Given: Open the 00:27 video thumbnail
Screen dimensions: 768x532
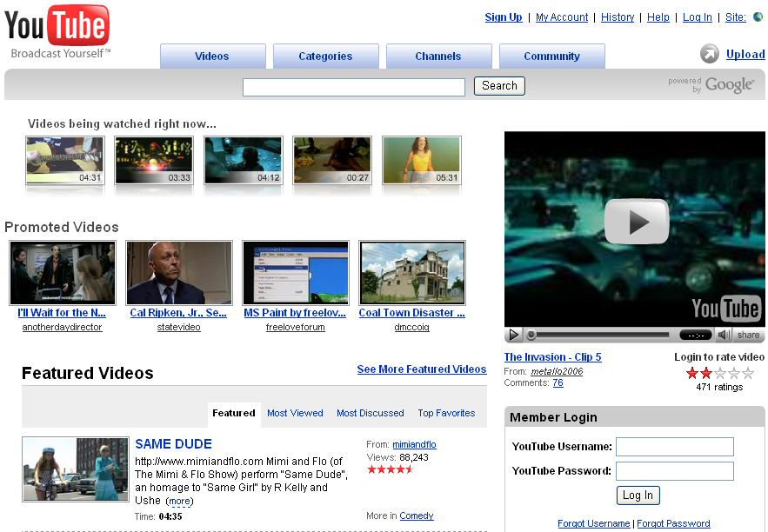Looking at the screenshot, I should click(x=332, y=160).
